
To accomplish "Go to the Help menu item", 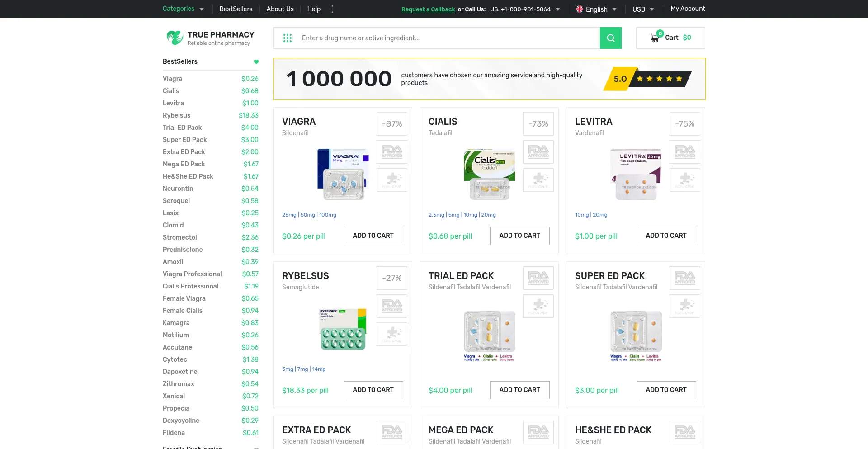I will 314,9.
